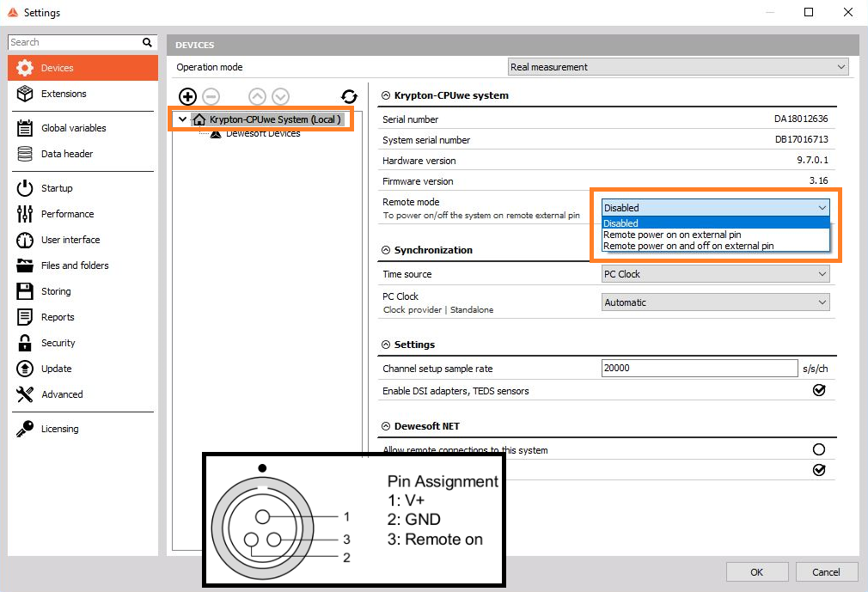The width and height of the screenshot is (868, 592).
Task: Select Remote power on on external pin
Action: pyautogui.click(x=715, y=235)
